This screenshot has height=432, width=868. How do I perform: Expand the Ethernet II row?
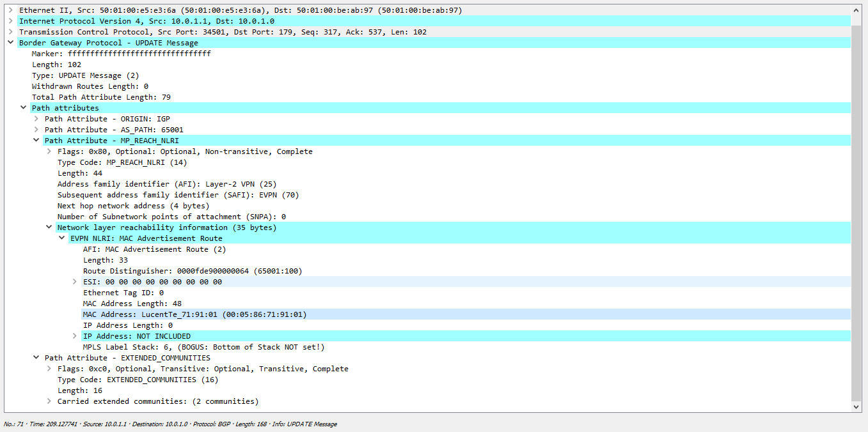tap(10, 10)
